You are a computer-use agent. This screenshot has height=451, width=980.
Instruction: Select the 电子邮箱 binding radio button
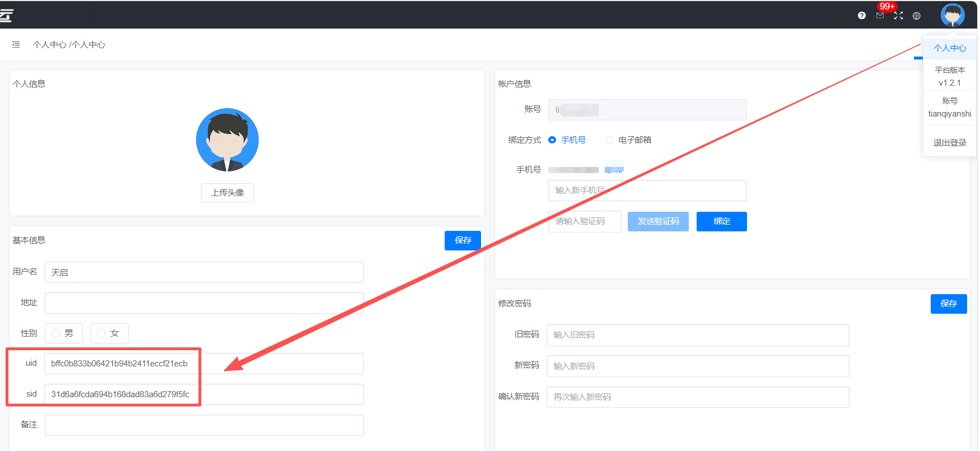(x=609, y=140)
